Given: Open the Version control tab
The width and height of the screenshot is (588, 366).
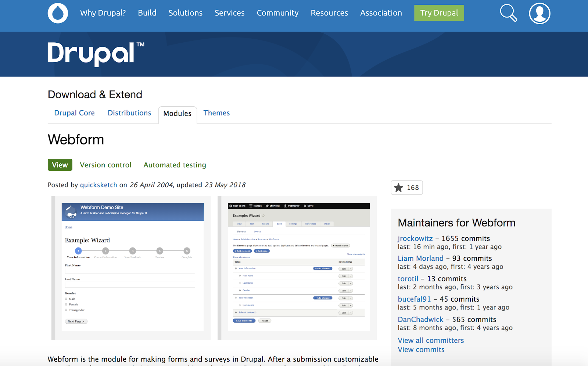Looking at the screenshot, I should pyautogui.click(x=105, y=165).
